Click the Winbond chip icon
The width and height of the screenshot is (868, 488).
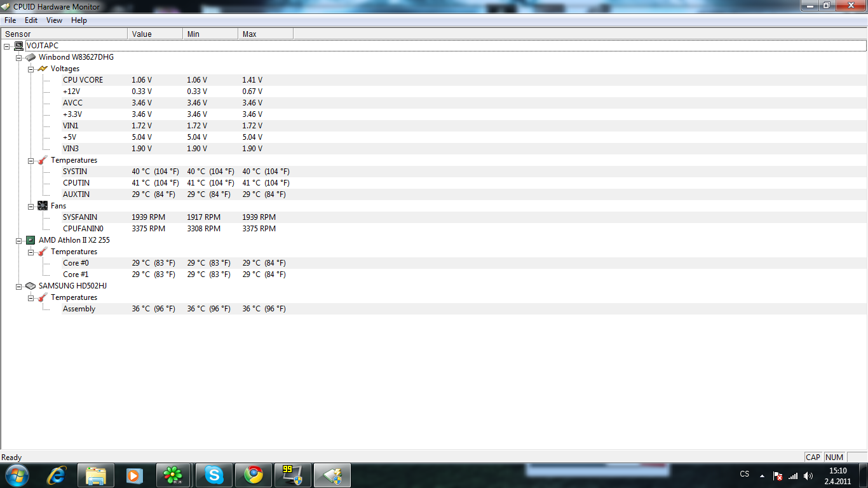(x=31, y=57)
